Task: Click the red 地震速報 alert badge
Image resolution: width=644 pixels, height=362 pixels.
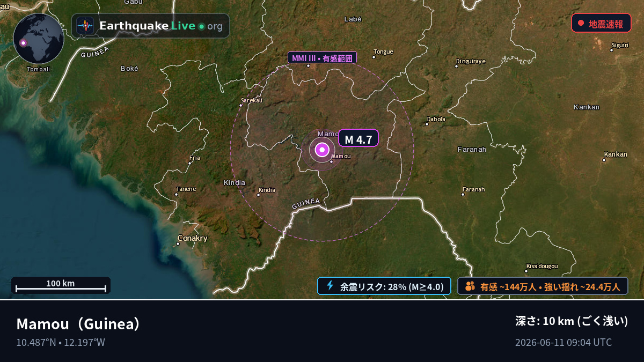Action: click(x=601, y=23)
